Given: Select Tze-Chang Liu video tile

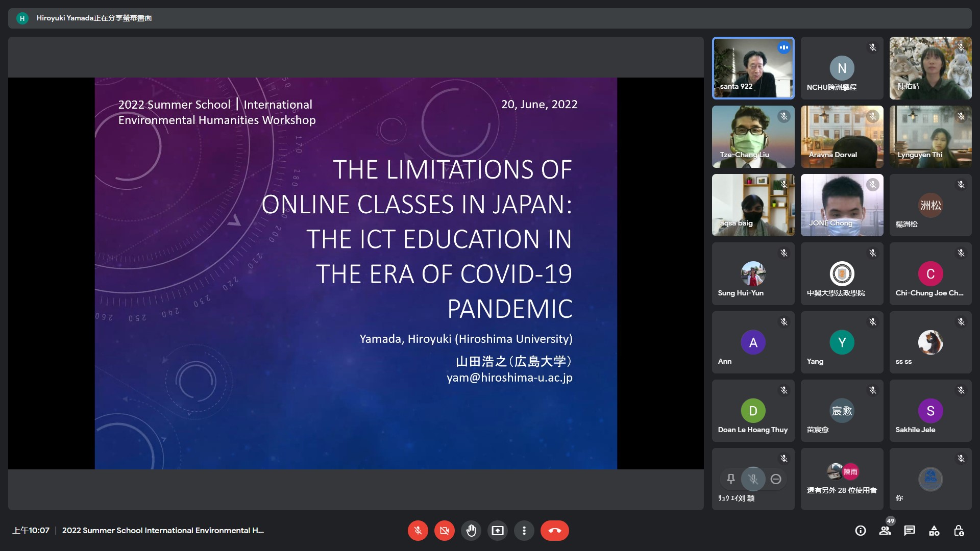Looking at the screenshot, I should (x=753, y=137).
